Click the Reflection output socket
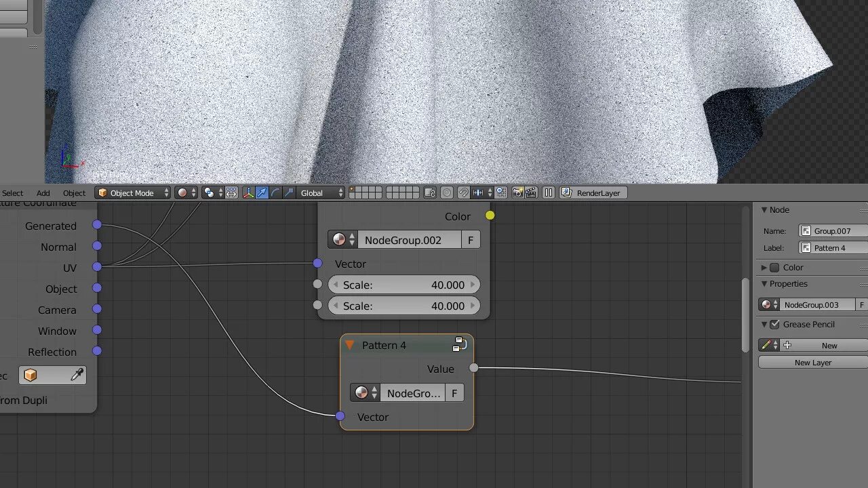Image resolution: width=868 pixels, height=488 pixels. tap(97, 351)
